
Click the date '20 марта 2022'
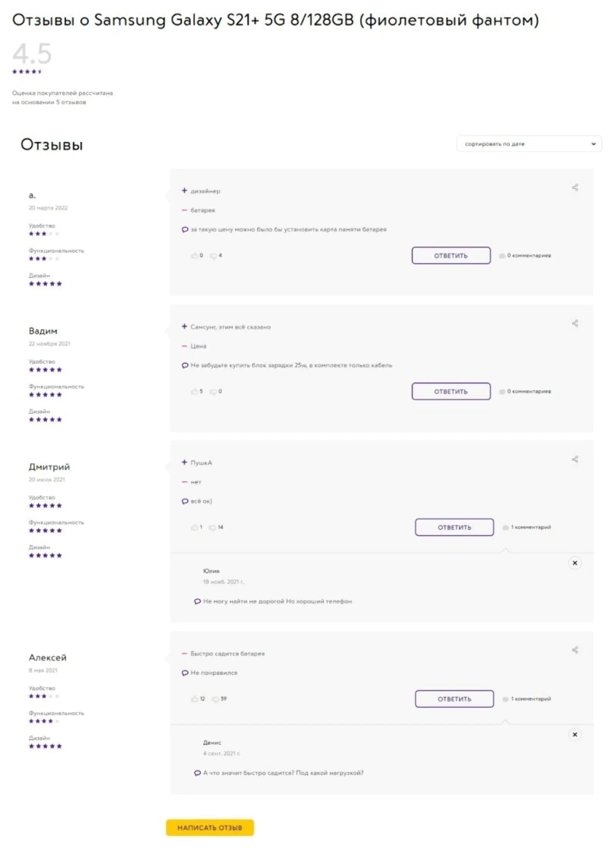coord(48,208)
